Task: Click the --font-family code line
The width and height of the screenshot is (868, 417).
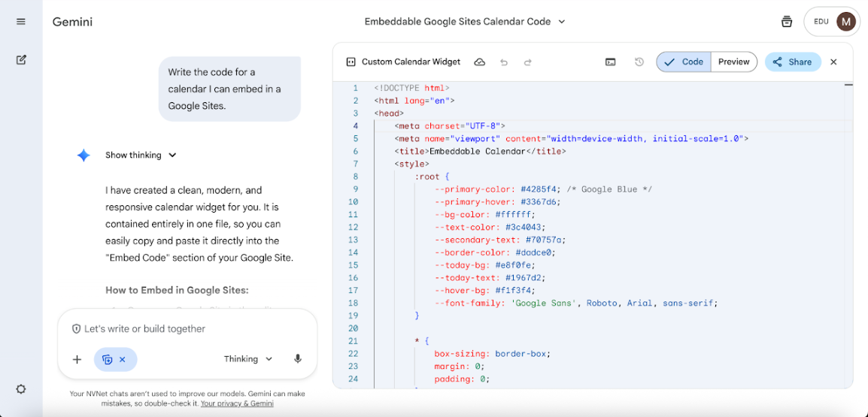Action: coord(576,303)
